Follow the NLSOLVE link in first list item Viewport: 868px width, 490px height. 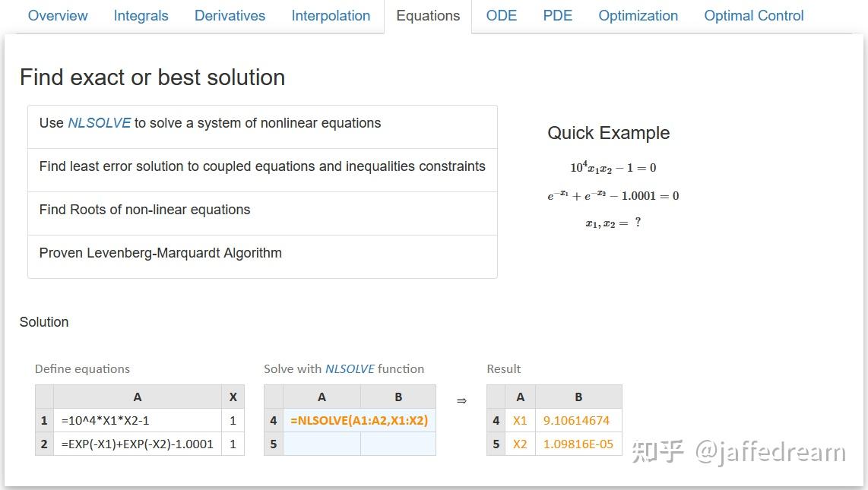point(99,123)
